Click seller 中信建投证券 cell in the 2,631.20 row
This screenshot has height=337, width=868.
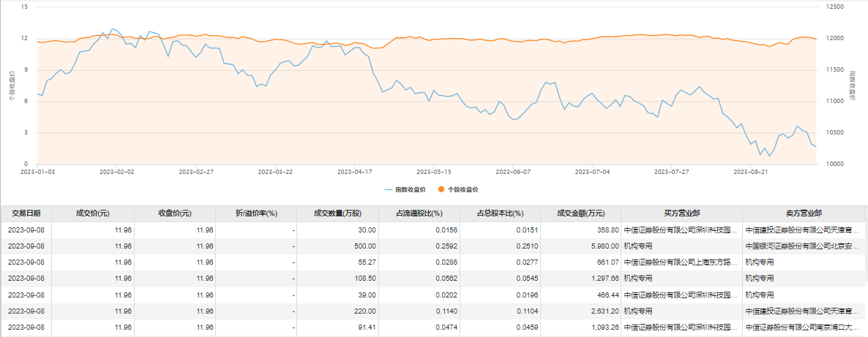tap(804, 311)
